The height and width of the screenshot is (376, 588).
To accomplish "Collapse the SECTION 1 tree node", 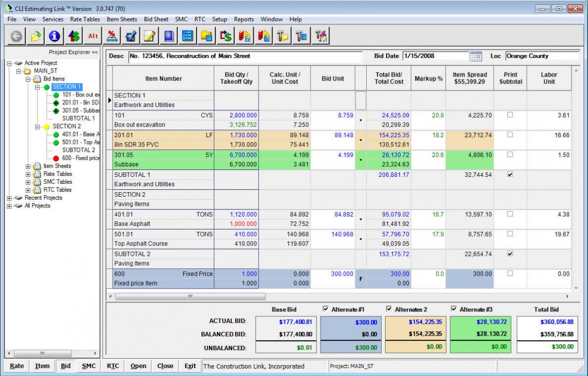I will tap(37, 87).
